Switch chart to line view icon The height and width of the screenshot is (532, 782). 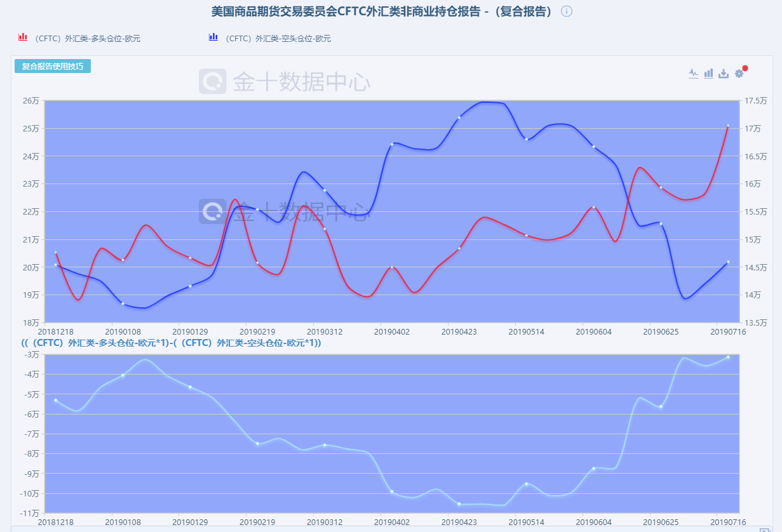[693, 74]
